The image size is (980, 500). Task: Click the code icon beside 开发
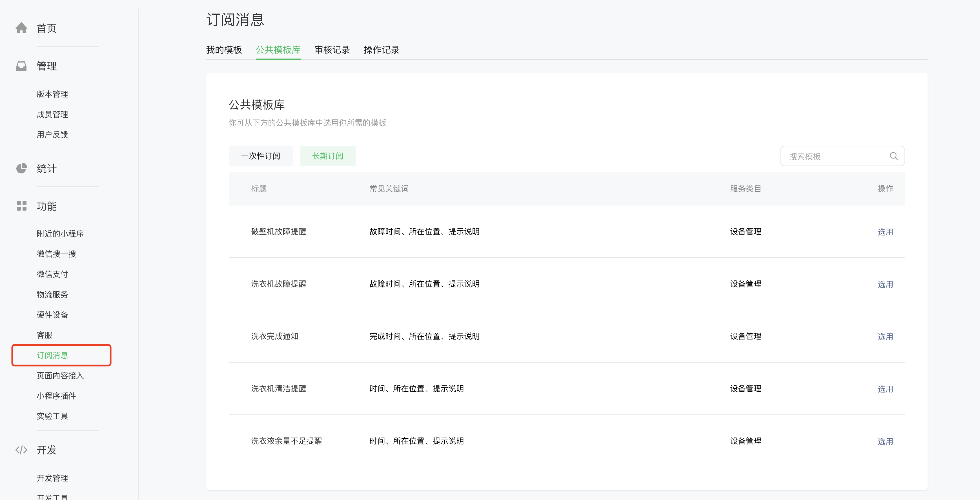click(x=21, y=450)
